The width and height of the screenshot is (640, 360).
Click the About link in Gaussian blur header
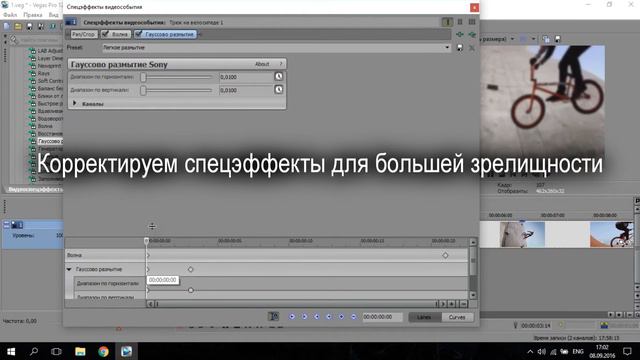click(262, 64)
